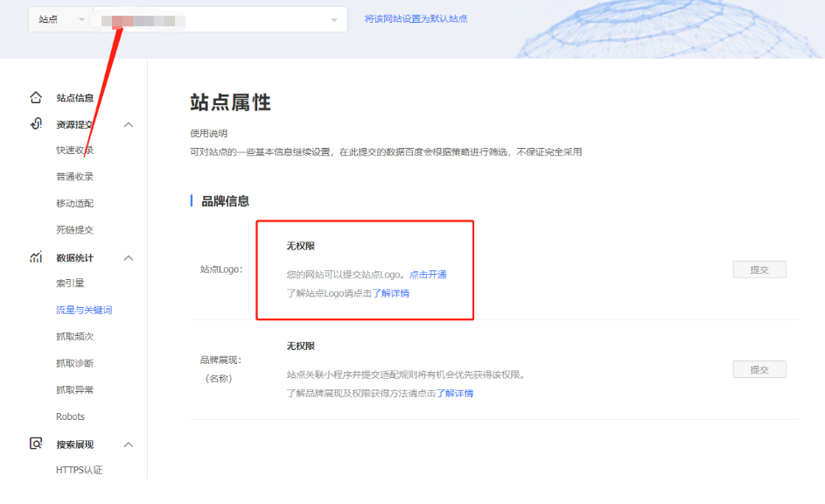Click the chart icon beside 数据统计
Screen dimensions: 825x504
tap(36, 257)
